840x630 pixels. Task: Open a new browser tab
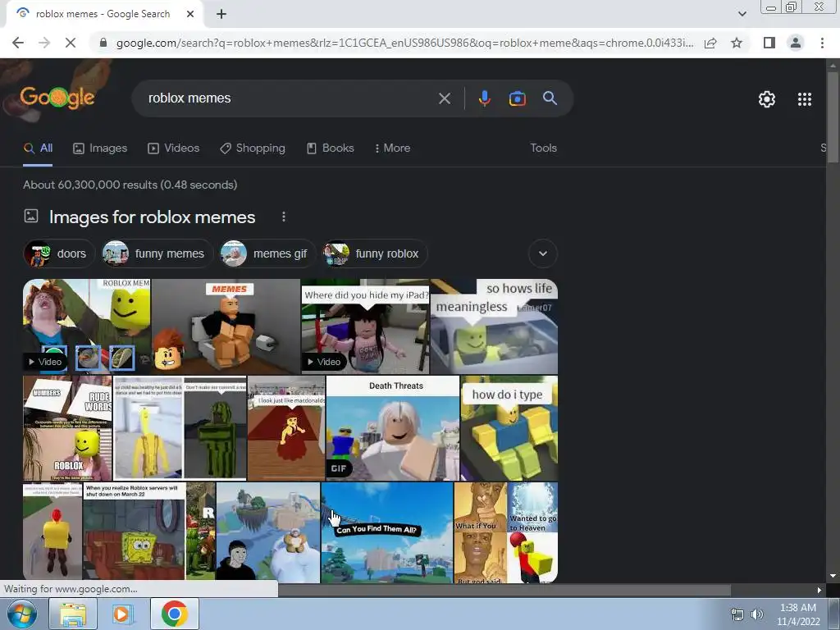[x=221, y=15]
